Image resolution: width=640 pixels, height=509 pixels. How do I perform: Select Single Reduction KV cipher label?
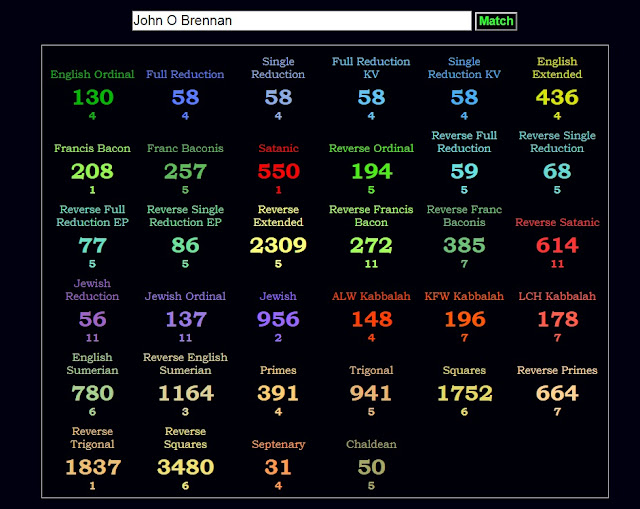pyautogui.click(x=464, y=68)
